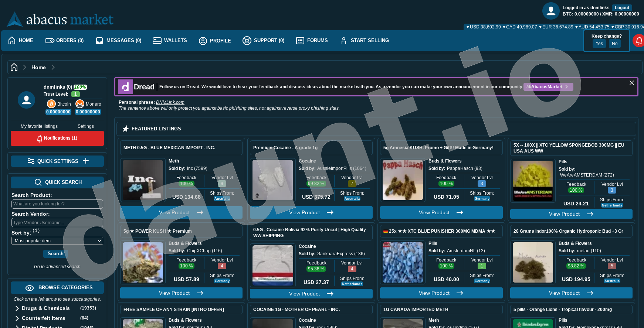
Task: Open the DNMLink.com personal phrase link
Action: (x=170, y=102)
